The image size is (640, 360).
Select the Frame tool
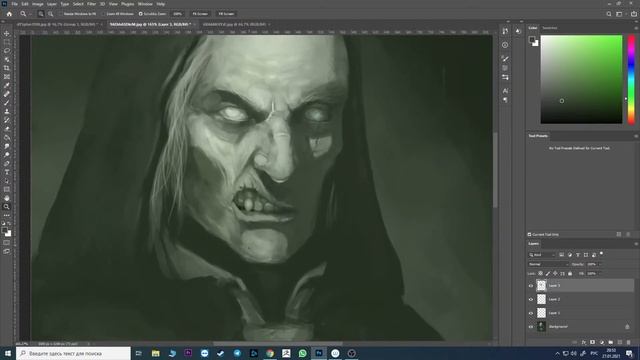tap(7, 77)
